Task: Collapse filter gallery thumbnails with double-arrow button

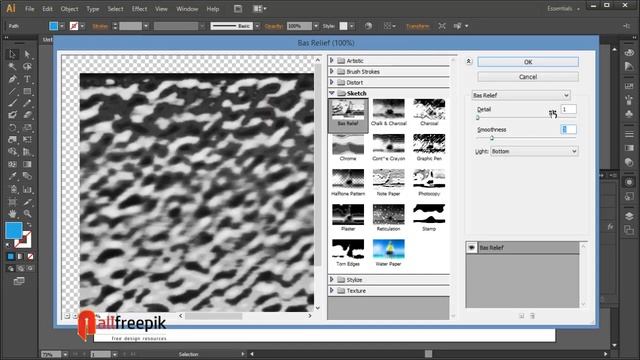Action: (469, 61)
